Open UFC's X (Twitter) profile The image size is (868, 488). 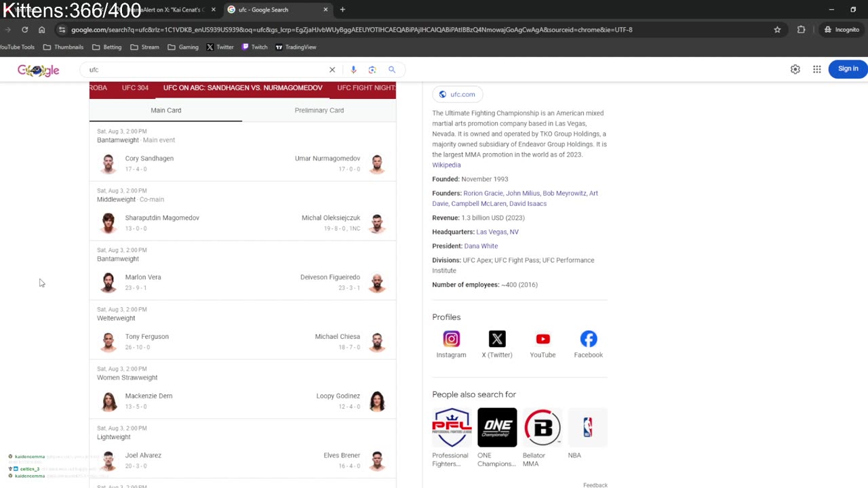pos(497,344)
